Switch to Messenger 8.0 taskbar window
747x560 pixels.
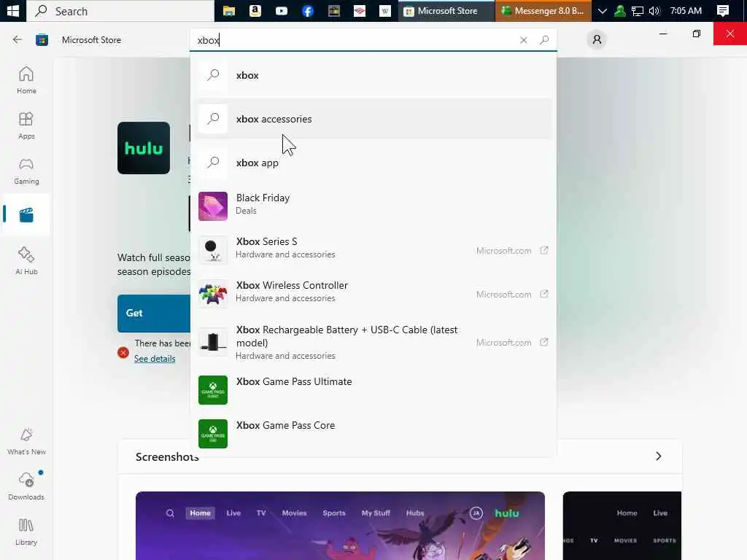tap(543, 10)
